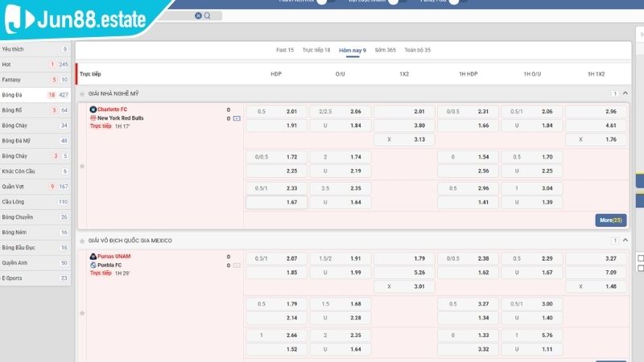This screenshot has width=644, height=362.
Task: Open live stream icon beside New York Red Bulls
Action: point(237,118)
